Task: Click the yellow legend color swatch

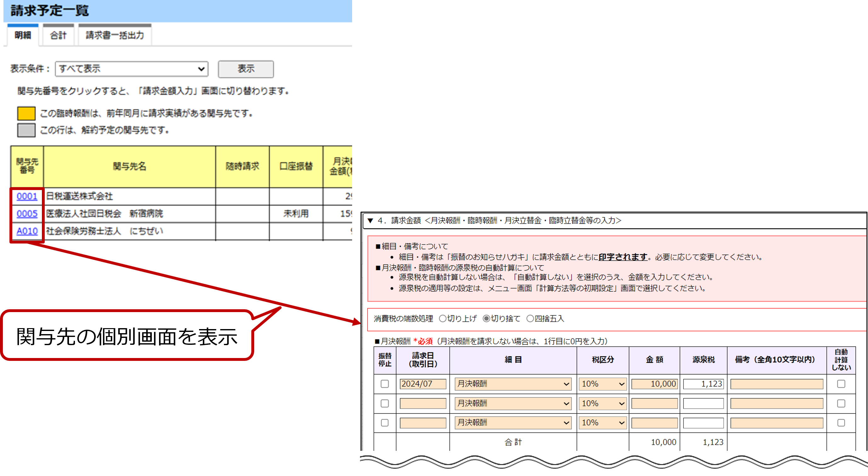Action: click(x=26, y=113)
